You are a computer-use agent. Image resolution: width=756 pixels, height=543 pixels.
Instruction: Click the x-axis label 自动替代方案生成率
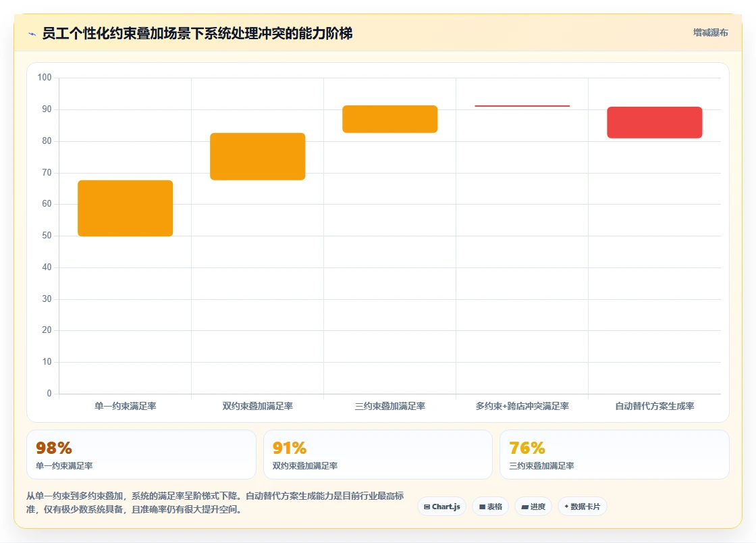point(655,406)
